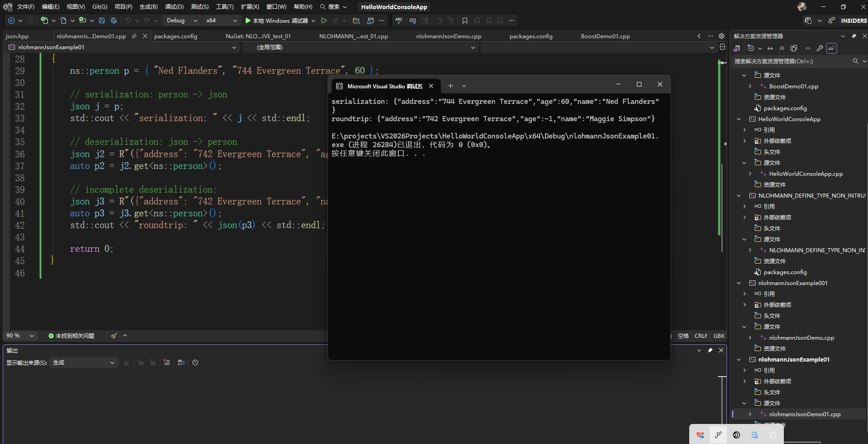Select HelloWorldConsoleApp.cpp in Solution Explorer
The width and height of the screenshot is (868, 444).
(x=806, y=174)
